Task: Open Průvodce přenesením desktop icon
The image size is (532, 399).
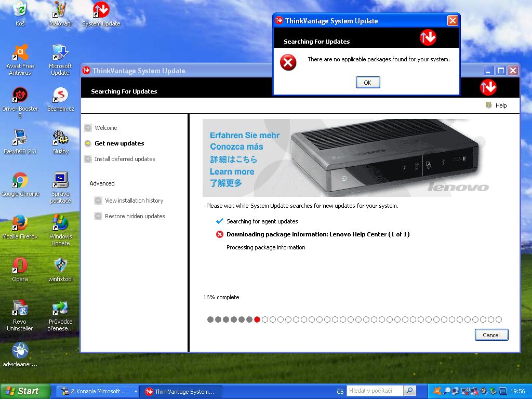Action: [x=61, y=315]
